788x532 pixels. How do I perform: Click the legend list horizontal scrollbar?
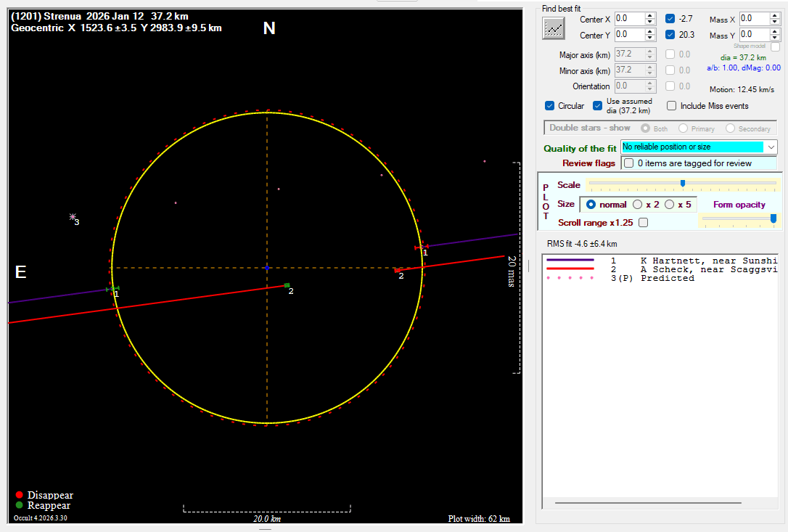(647, 502)
